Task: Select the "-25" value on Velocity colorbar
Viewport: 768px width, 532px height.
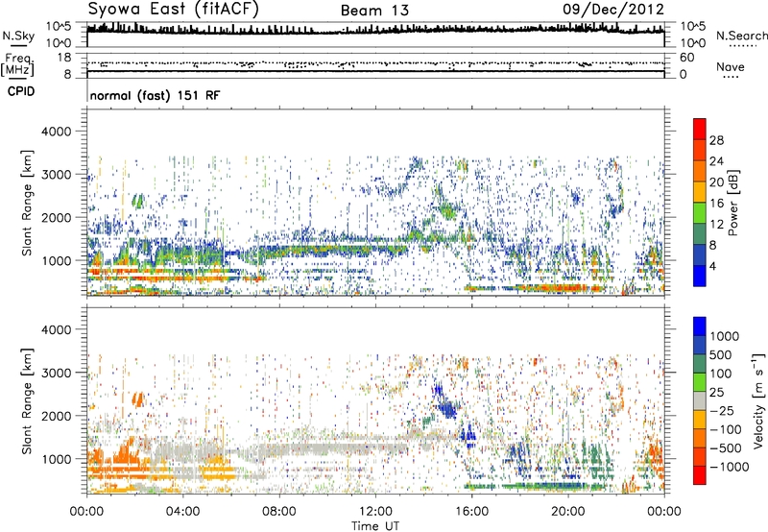Action: point(722,411)
